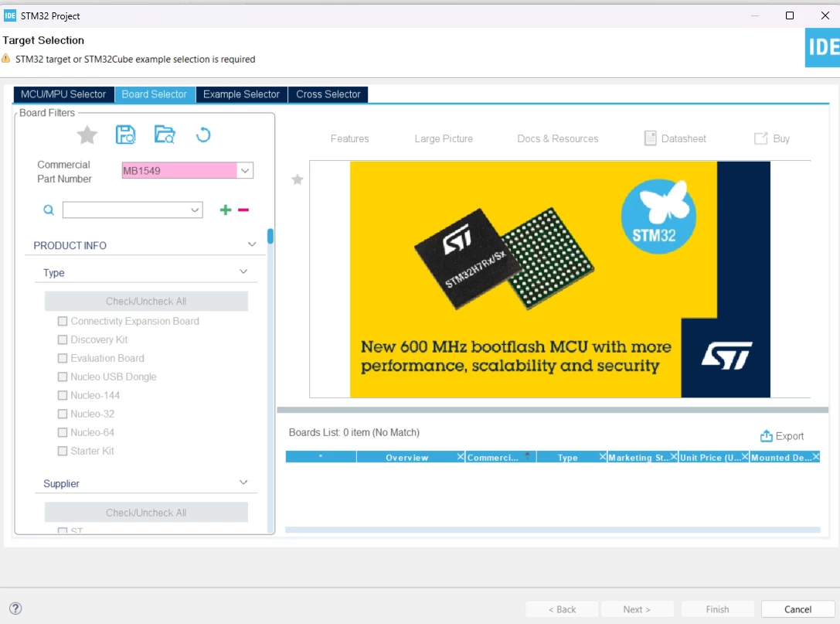Go to the Cross Selector tab
Screen dimensions: 840x624
(328, 94)
